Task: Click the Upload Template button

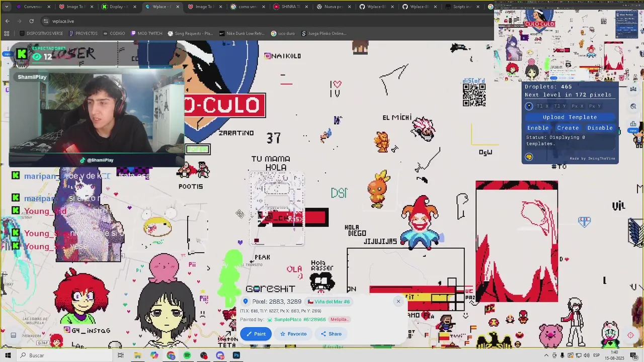Action: pos(570,117)
